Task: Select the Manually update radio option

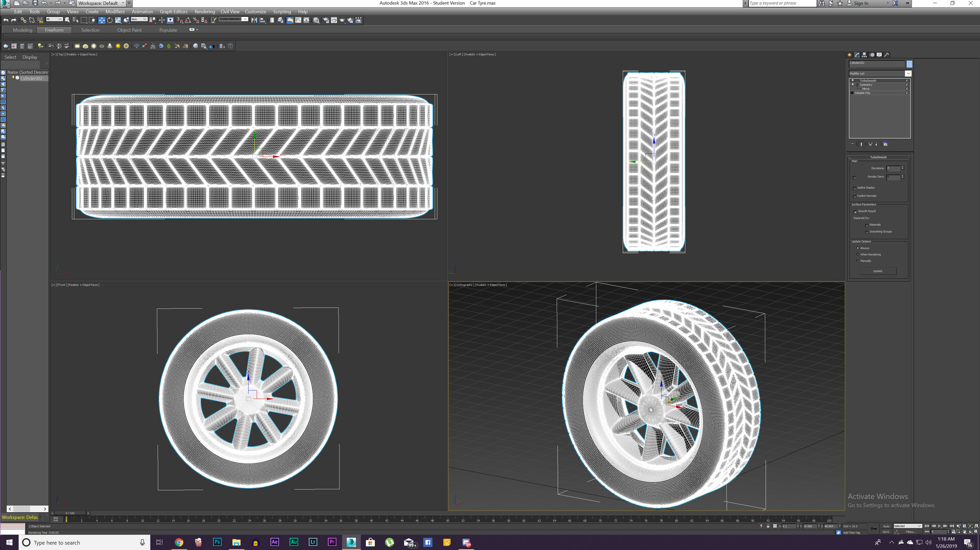Action: 857,261
